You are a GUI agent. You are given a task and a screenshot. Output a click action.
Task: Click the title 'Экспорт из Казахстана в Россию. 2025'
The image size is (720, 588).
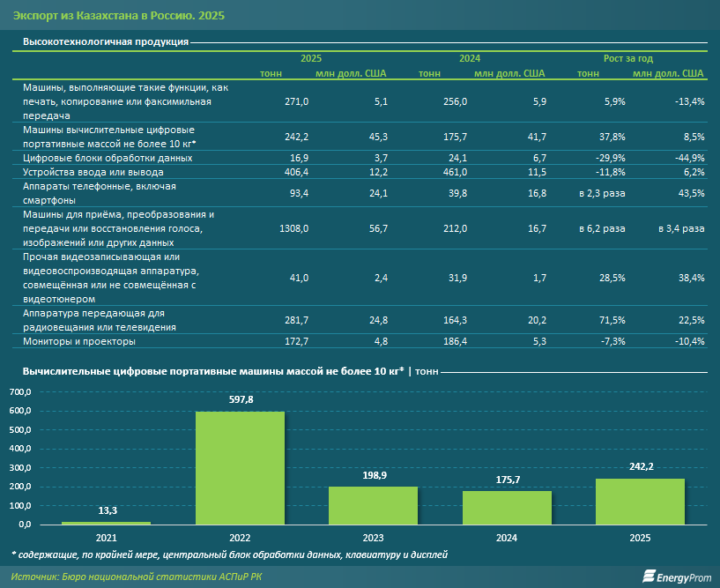click(119, 16)
